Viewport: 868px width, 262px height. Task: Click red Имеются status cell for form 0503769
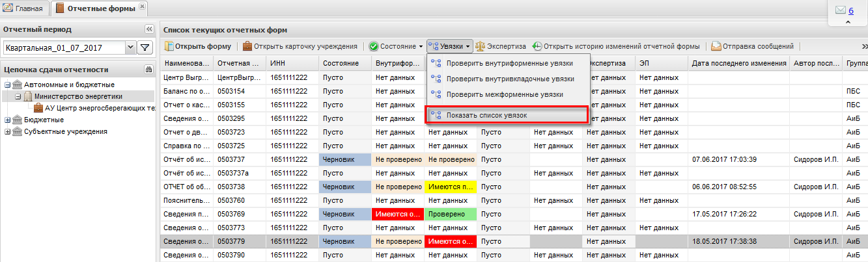click(x=397, y=213)
